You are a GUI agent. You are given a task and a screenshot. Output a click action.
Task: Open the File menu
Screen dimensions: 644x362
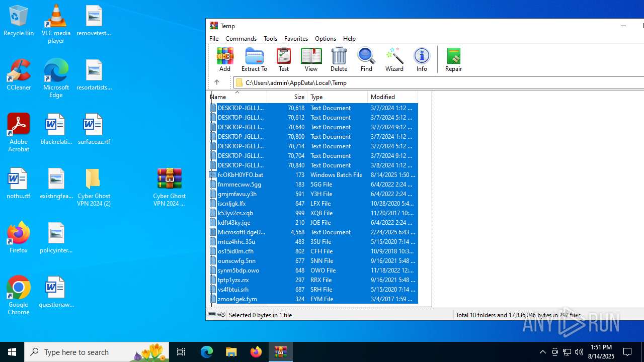click(x=214, y=39)
